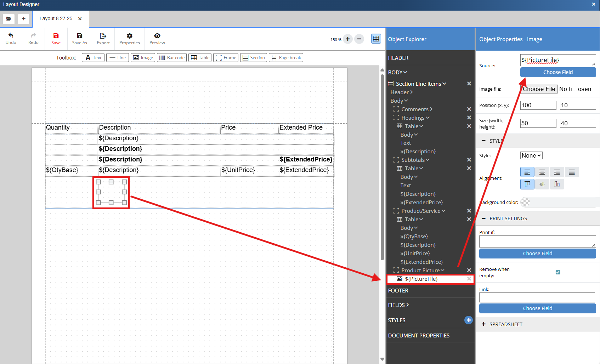Select center horizontal alignment
Screen dimensions: 600x364
(542, 172)
